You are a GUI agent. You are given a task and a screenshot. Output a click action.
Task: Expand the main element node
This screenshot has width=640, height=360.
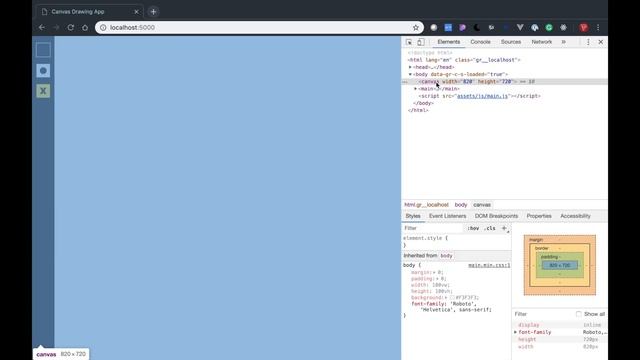tap(416, 89)
